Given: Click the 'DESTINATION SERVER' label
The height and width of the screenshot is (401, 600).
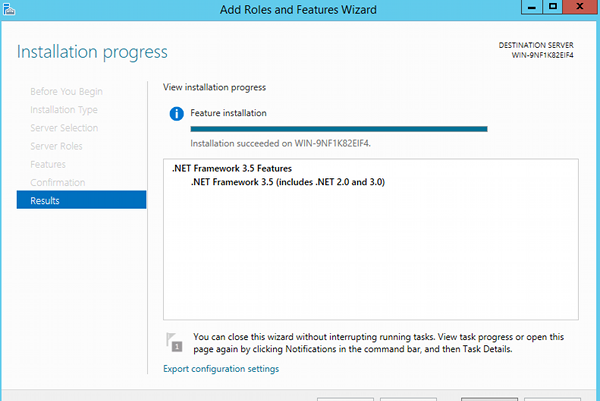Looking at the screenshot, I should tap(536, 45).
